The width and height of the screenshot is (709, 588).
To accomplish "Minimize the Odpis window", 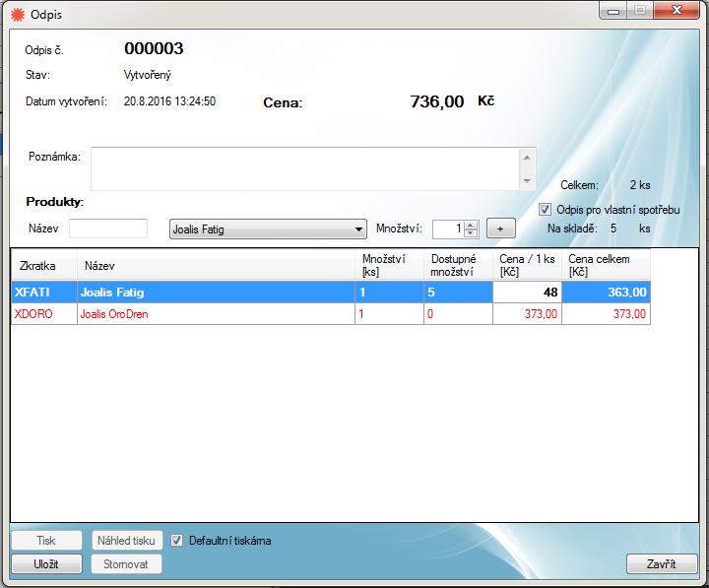I will [x=613, y=11].
